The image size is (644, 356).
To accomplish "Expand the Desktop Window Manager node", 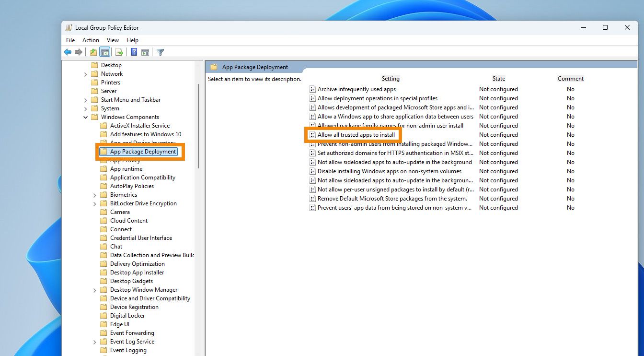I will (94, 290).
